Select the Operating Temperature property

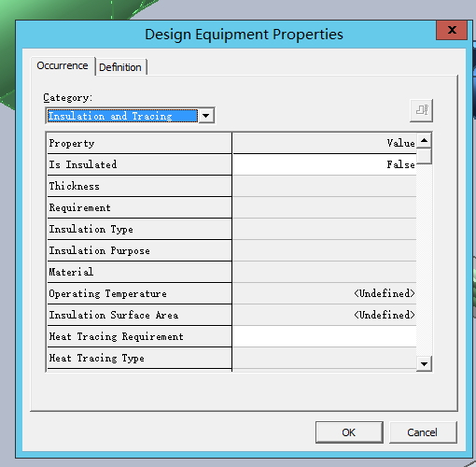click(x=139, y=293)
